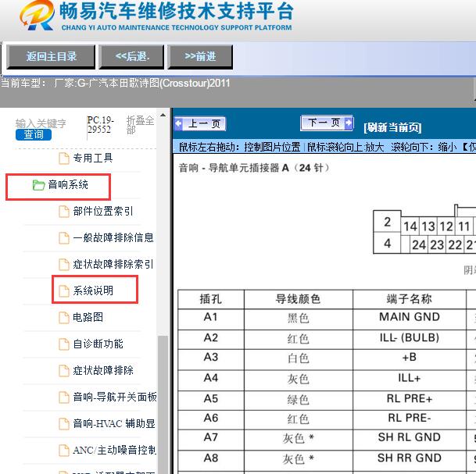Click the 部件位置索引 document icon

click(64, 212)
